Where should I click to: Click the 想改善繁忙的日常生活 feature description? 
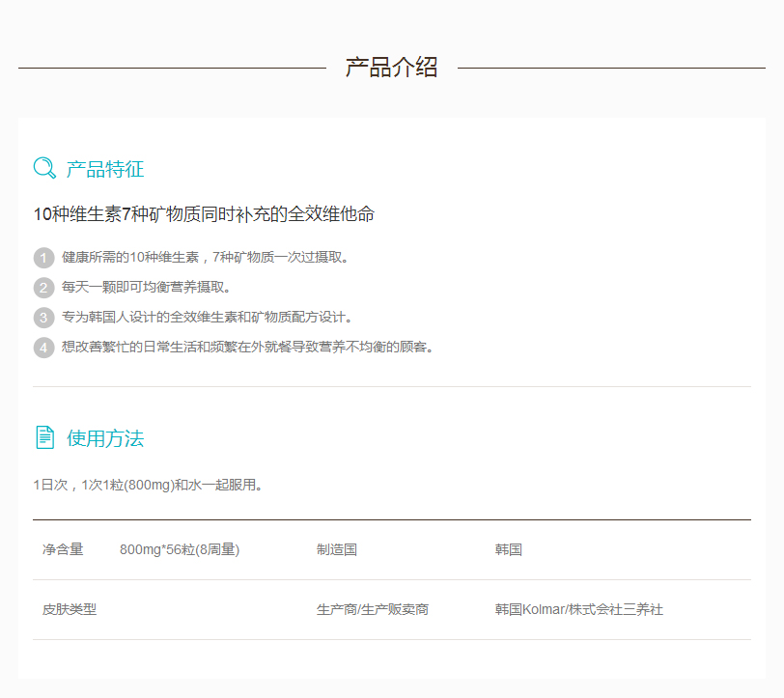click(247, 348)
